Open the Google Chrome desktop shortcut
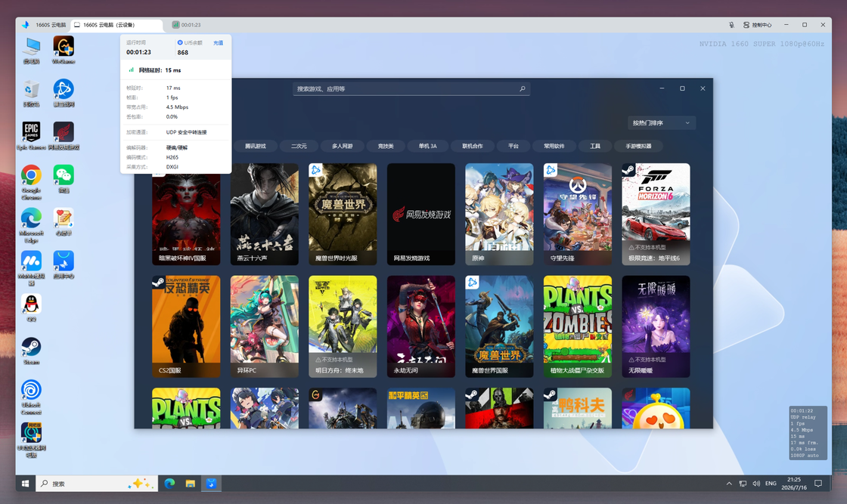 point(31,182)
